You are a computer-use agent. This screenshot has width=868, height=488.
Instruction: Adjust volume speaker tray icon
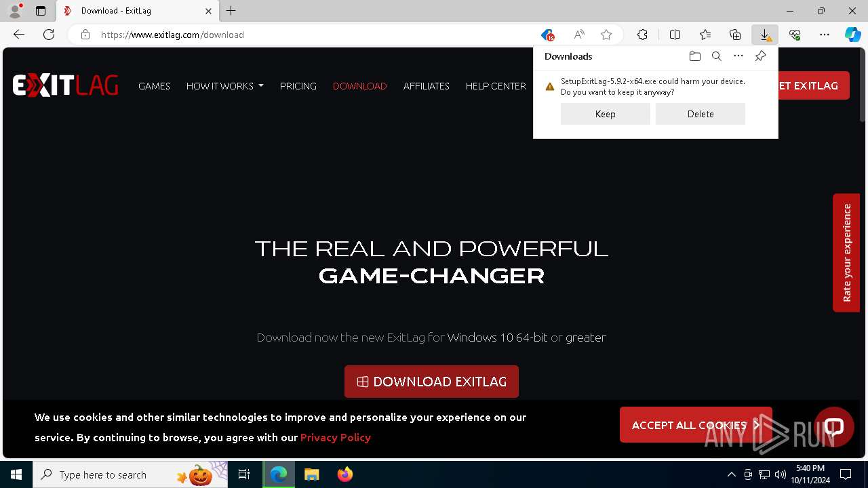click(781, 474)
